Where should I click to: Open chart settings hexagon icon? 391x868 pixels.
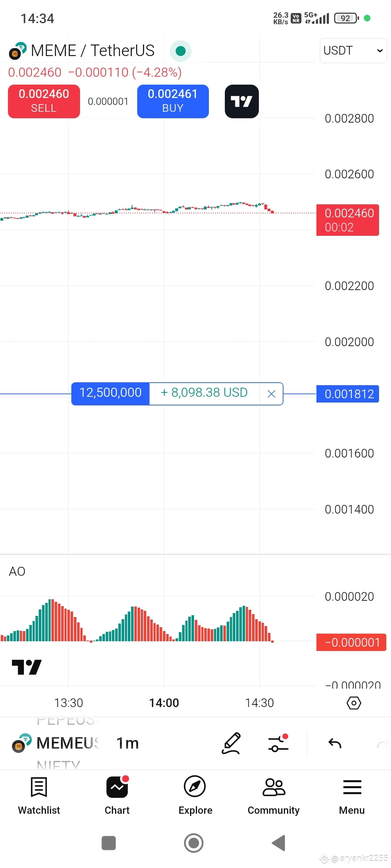pos(354,703)
